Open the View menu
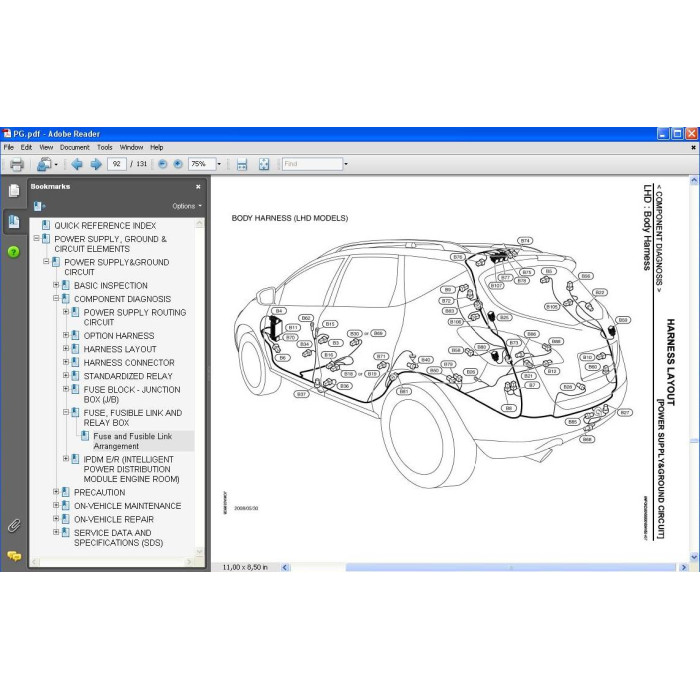 point(46,147)
